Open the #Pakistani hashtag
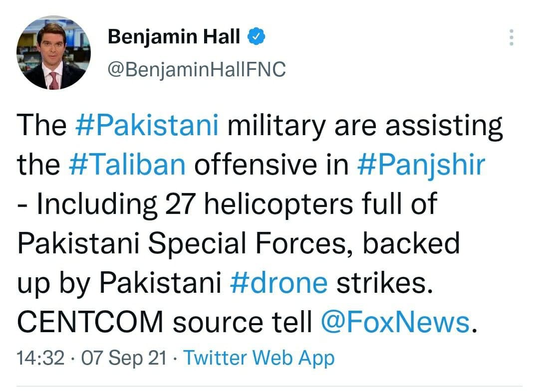 (x=147, y=125)
